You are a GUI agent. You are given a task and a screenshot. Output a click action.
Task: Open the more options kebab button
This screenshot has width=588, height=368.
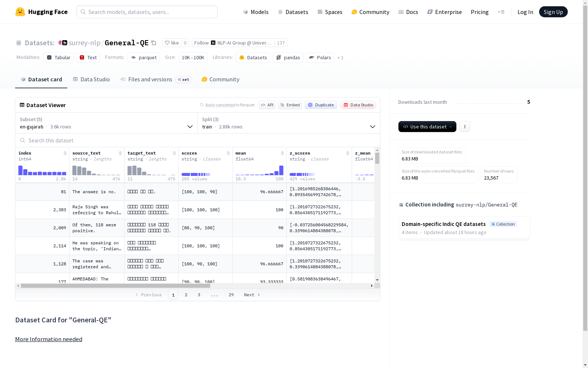coord(465,127)
